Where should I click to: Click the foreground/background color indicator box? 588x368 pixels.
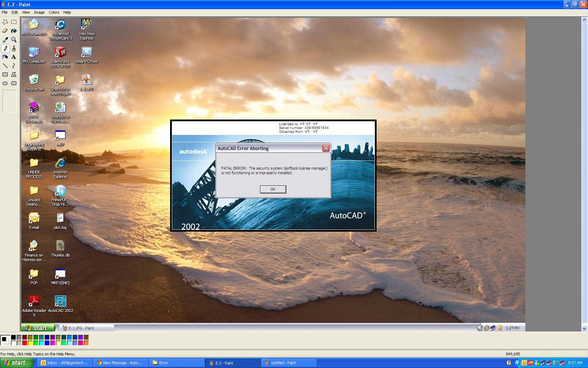pyautogui.click(x=5, y=340)
